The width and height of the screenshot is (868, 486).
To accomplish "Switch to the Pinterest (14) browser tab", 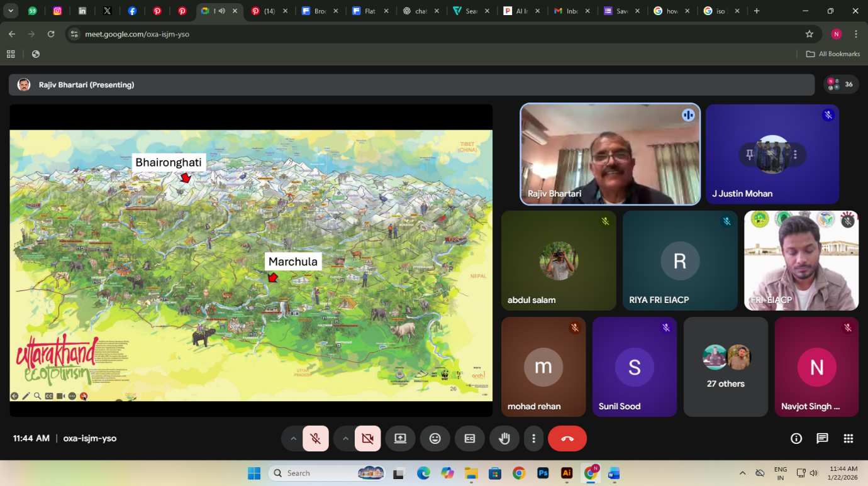I will pos(269,11).
